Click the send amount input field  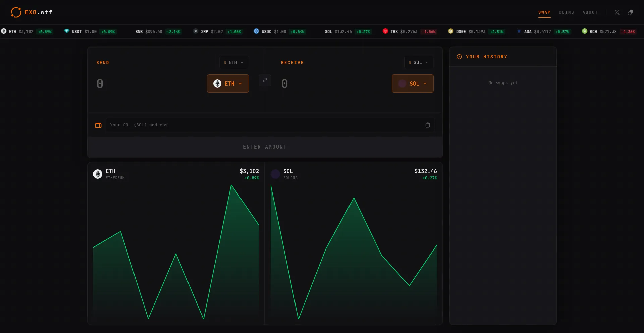coord(148,84)
